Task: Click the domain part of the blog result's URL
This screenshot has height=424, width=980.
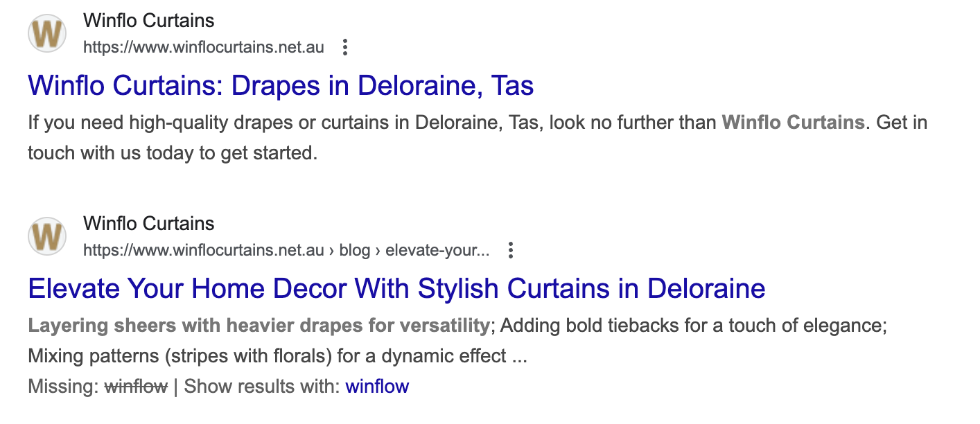Action: pyautogui.click(x=204, y=250)
